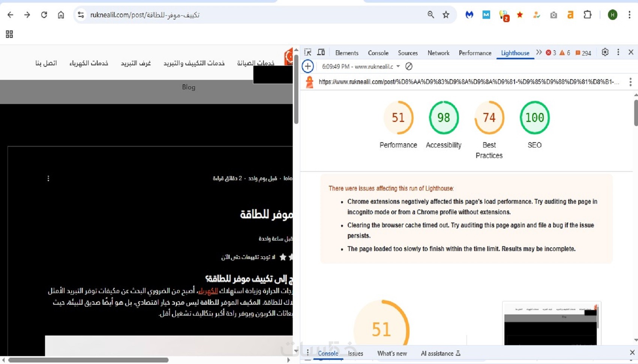Switch to the Sources tab
Screen dimensions: 638x364
408,53
